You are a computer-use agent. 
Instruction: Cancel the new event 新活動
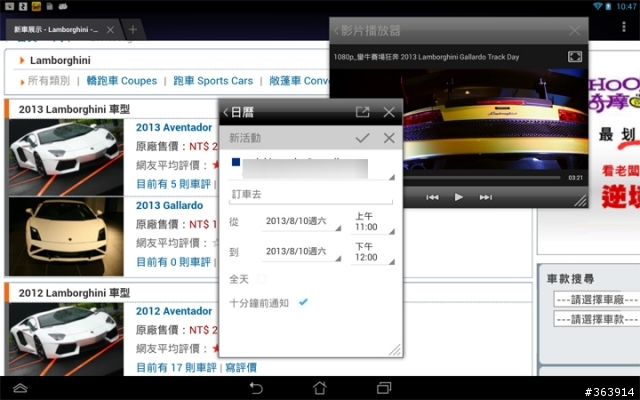389,138
